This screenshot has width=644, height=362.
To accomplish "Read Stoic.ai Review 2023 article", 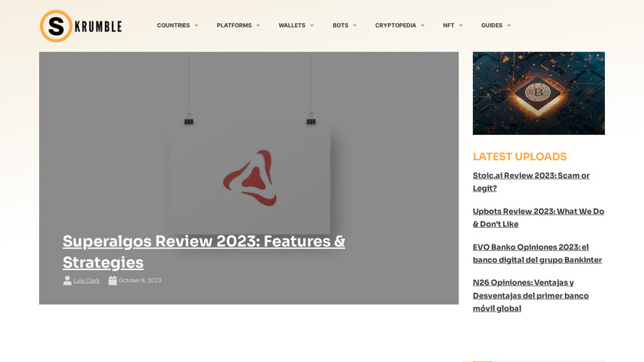I will click(x=531, y=182).
